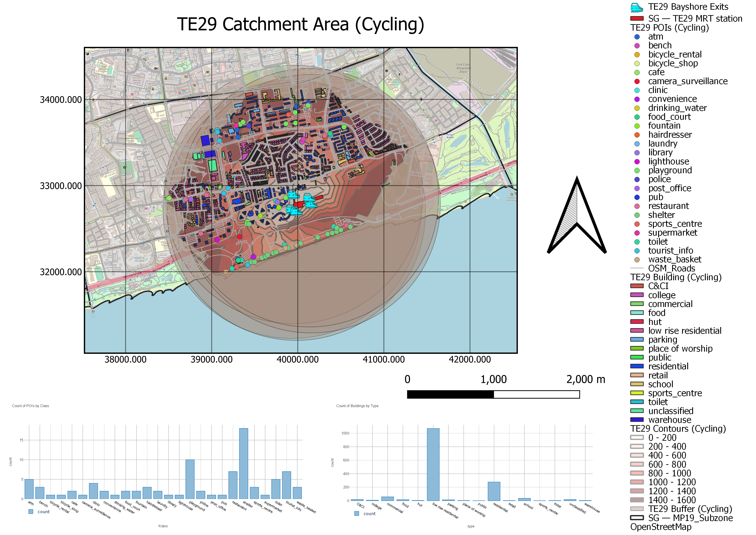Screen dimensions: 756x535
Task: Click the waste_basket tan dot legend marker
Action: (637, 260)
